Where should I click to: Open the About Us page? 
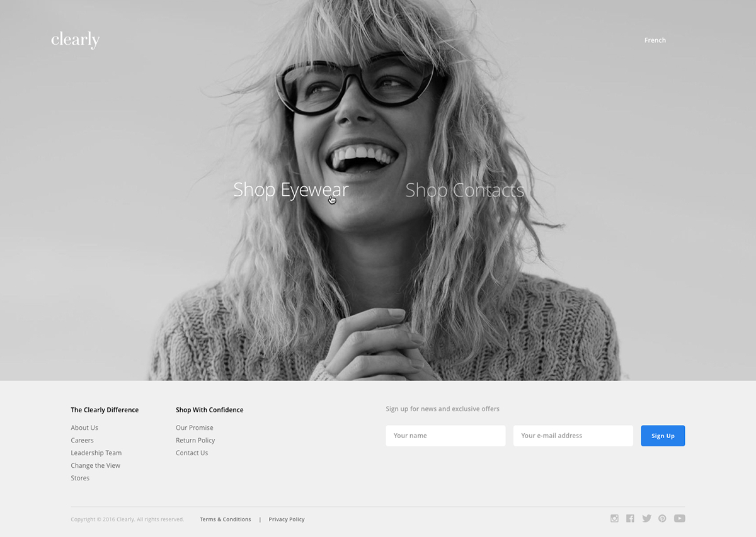[84, 427]
